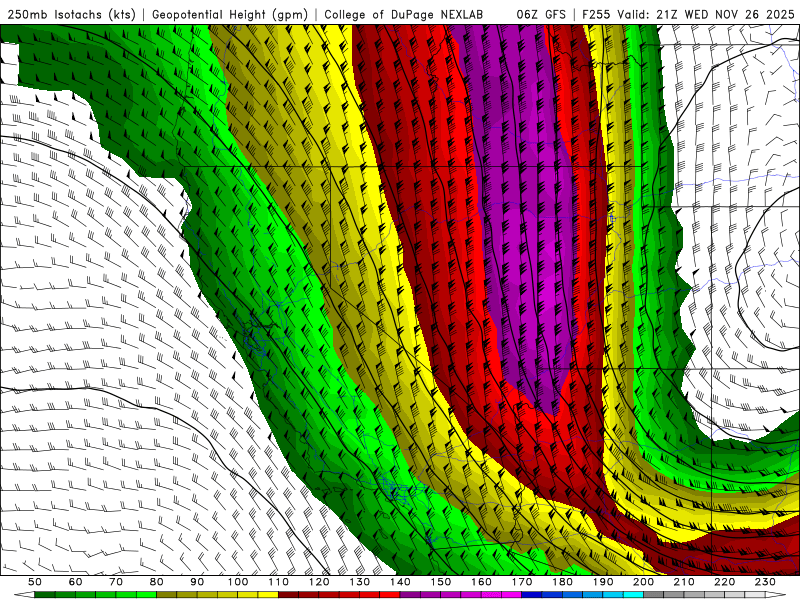The image size is (800, 600).
Task: Click the 'Geopotential Height (gpm)' title text
Action: pos(230,14)
